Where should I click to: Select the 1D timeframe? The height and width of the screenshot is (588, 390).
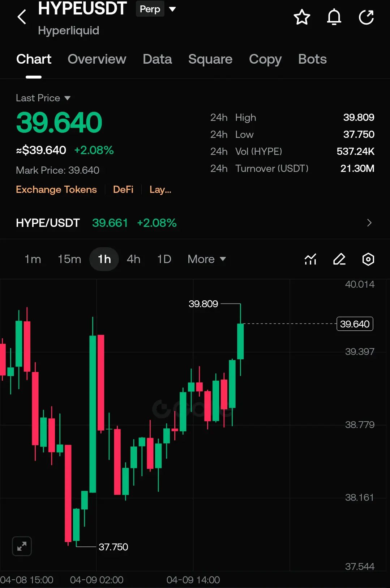(164, 259)
